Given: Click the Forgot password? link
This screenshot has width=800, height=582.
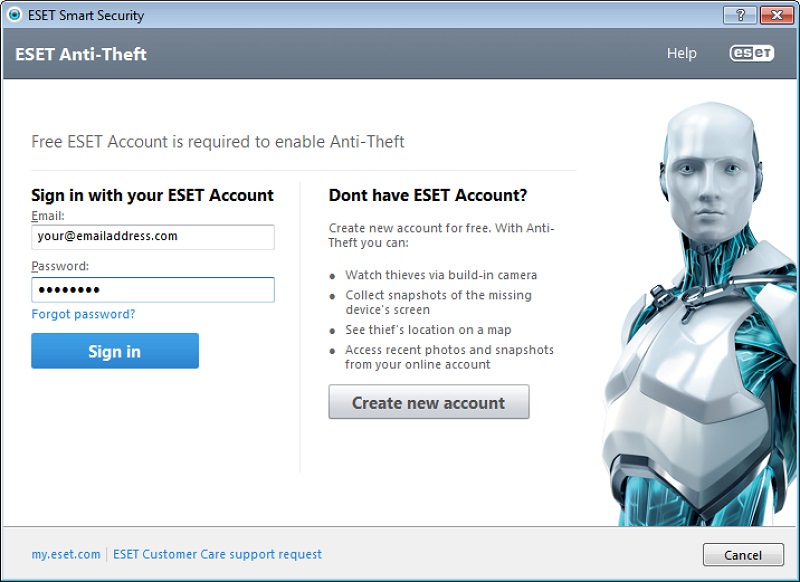Looking at the screenshot, I should [x=83, y=314].
